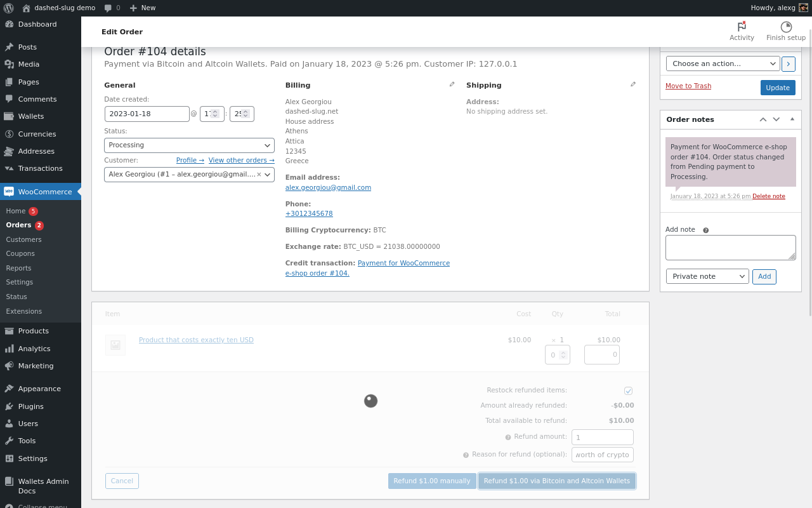Open the alexg user avatar
Screen dimensions: 812x508
pos(803,8)
